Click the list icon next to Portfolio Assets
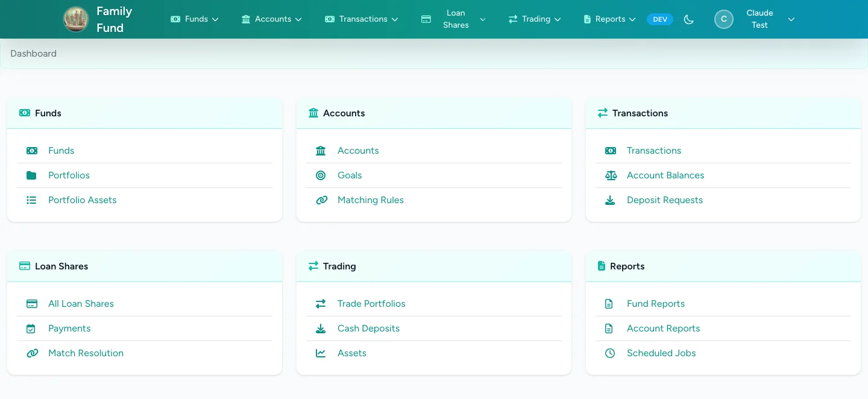Viewport: 868px width, 399px height. point(32,200)
